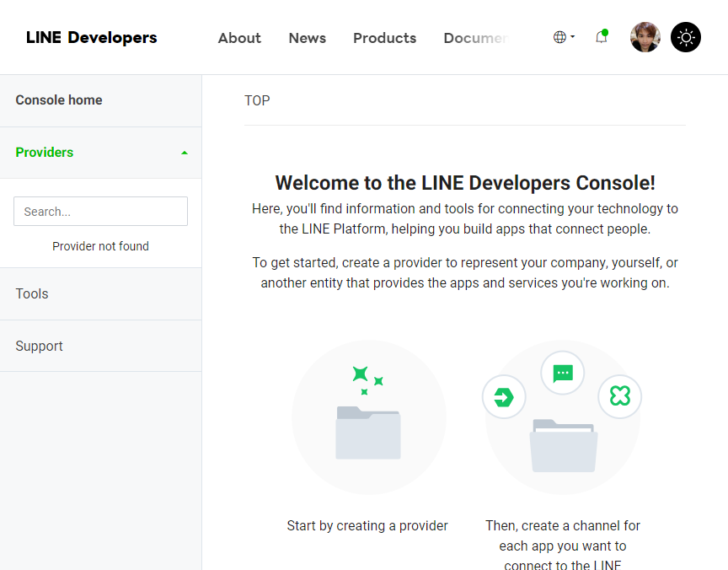Go to the News page

pyautogui.click(x=308, y=38)
